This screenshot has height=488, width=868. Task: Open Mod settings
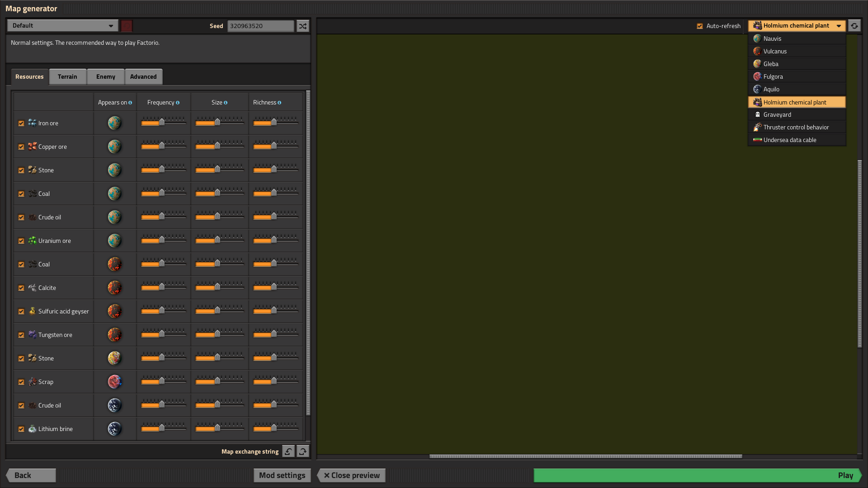(282, 475)
